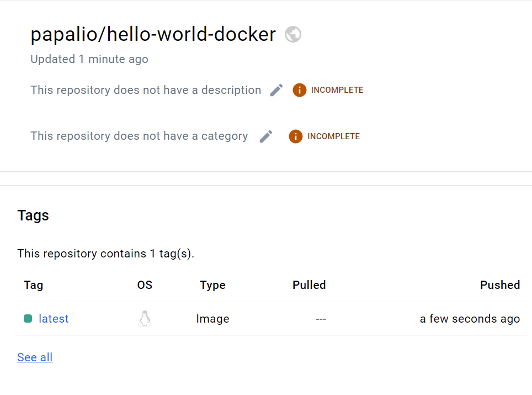The width and height of the screenshot is (532, 395).
Task: Click the Tag column header
Action: pos(34,285)
